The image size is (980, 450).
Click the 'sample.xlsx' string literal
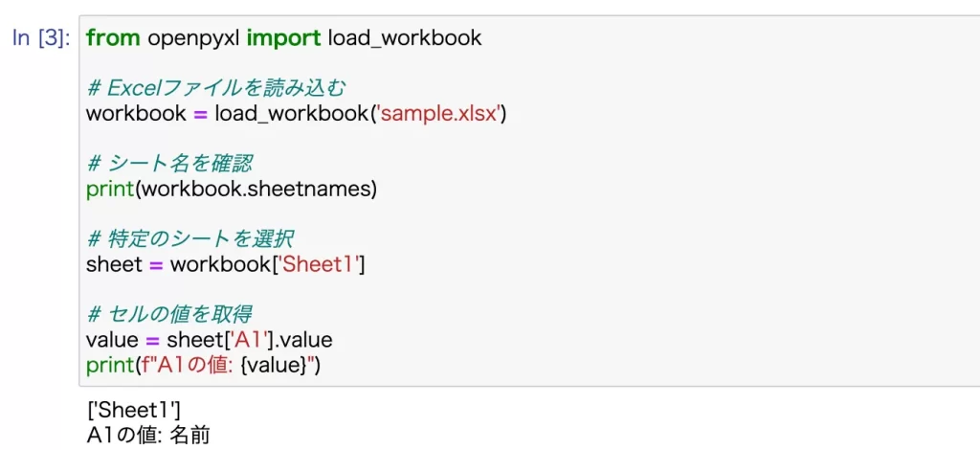click(x=438, y=114)
